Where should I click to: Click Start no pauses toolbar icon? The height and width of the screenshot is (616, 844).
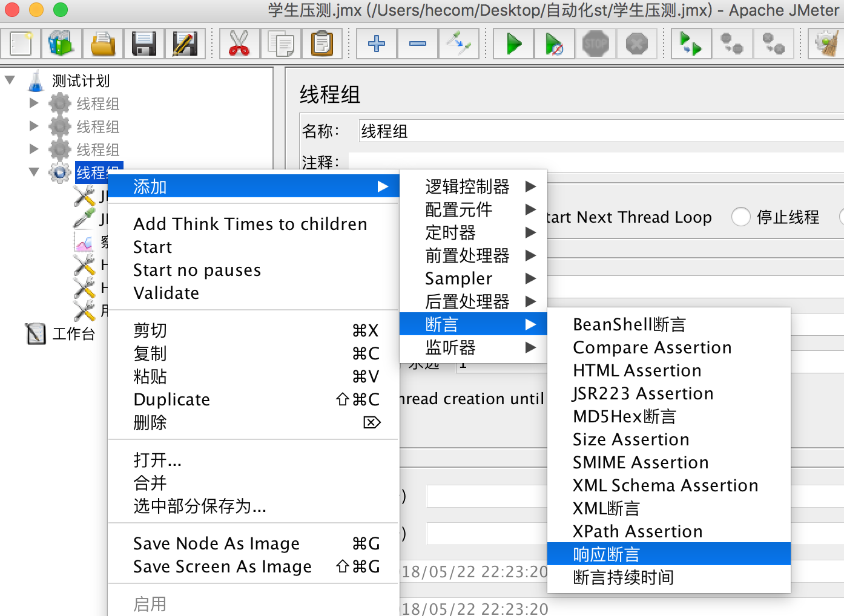554,44
